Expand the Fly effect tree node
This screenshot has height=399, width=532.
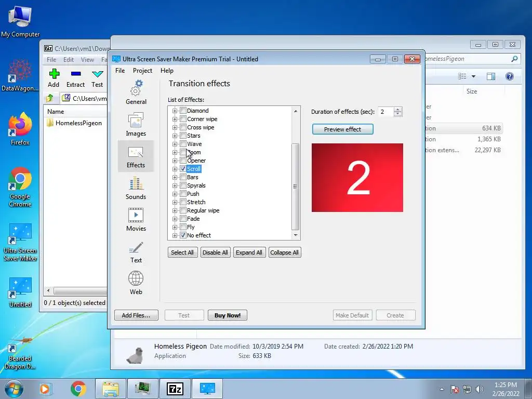coord(175,227)
